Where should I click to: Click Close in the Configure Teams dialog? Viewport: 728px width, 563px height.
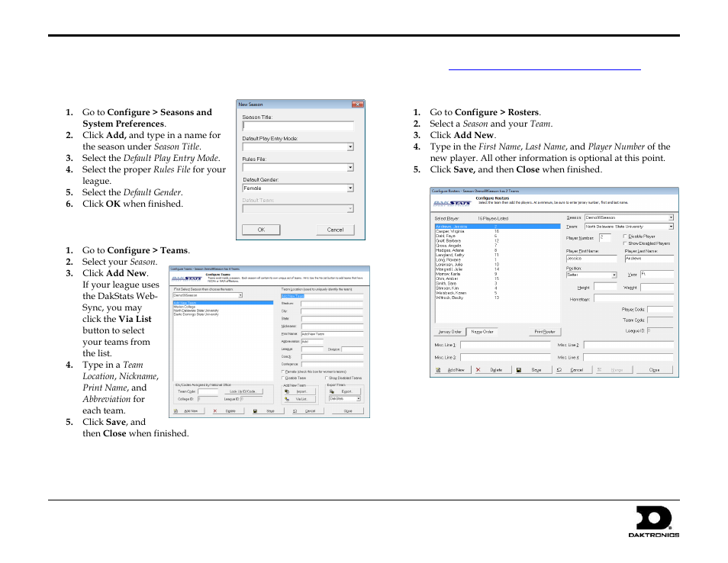(x=348, y=411)
